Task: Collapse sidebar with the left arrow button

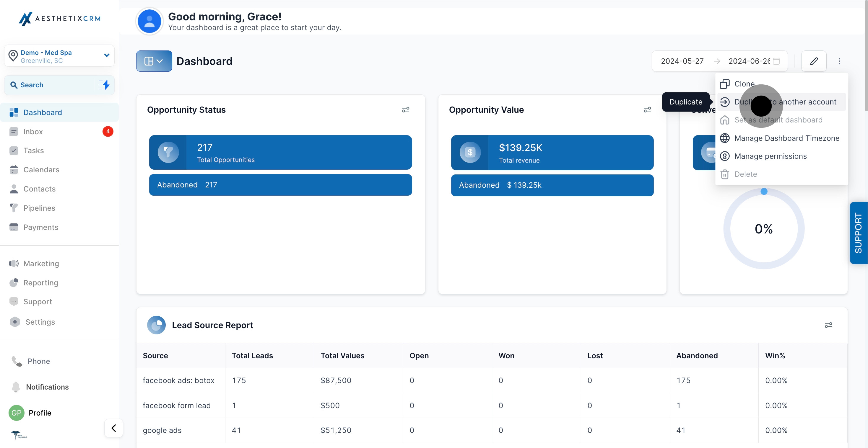Action: click(113, 428)
